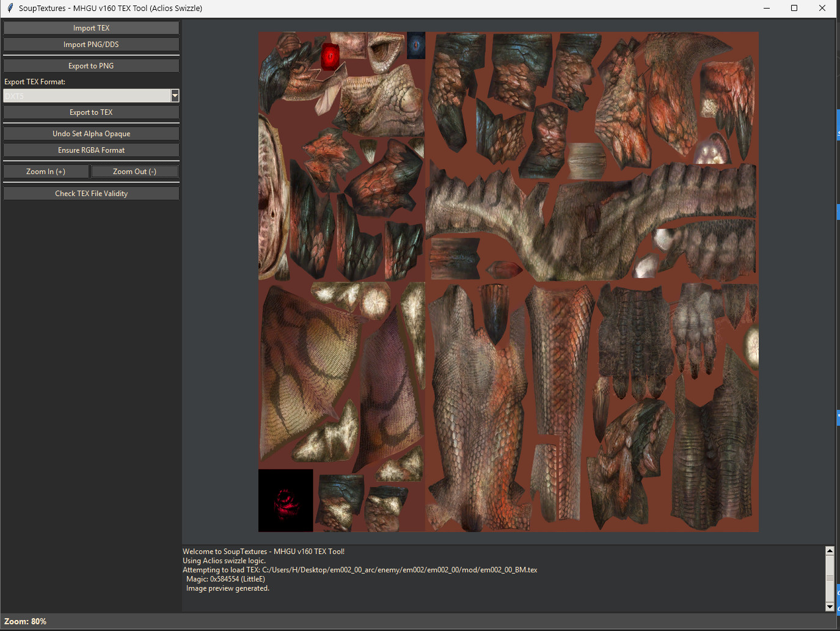Click Export to PNG
This screenshot has height=631, width=840.
[x=90, y=65]
